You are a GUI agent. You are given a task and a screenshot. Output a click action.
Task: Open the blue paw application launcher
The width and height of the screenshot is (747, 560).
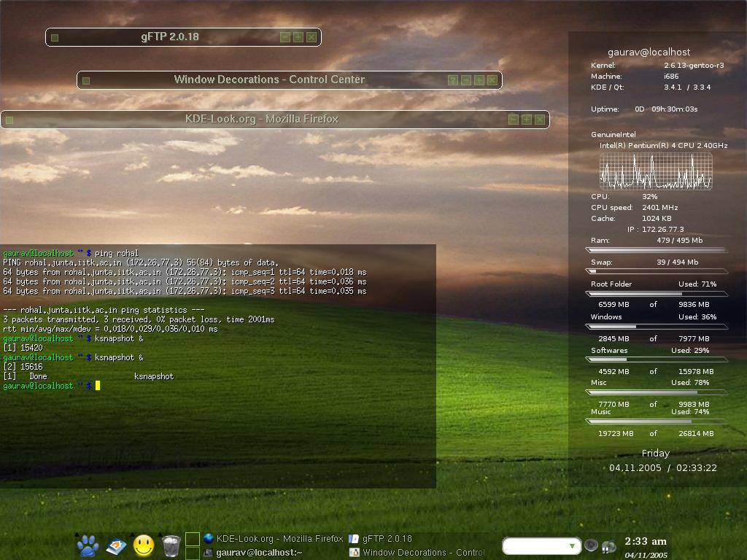[x=88, y=545]
